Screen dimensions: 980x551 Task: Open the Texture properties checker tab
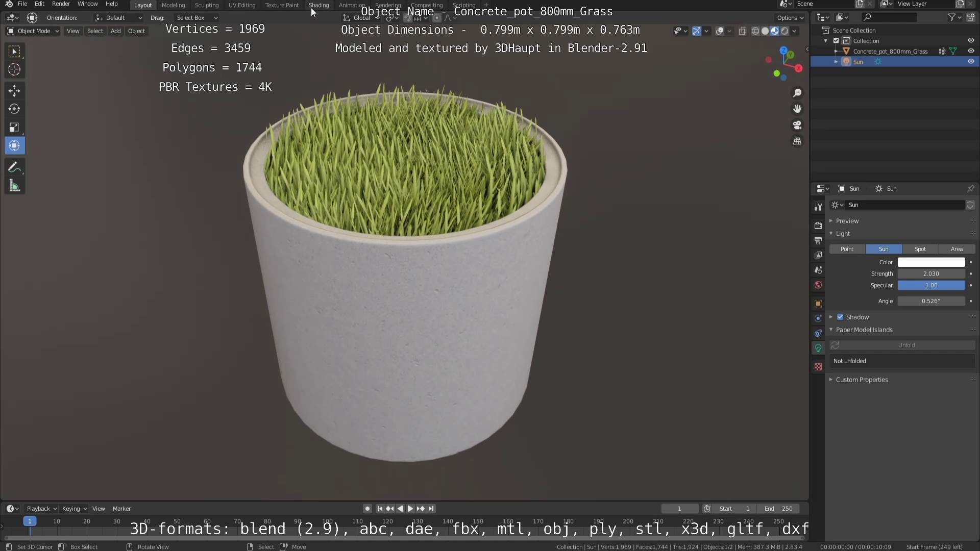[818, 367]
